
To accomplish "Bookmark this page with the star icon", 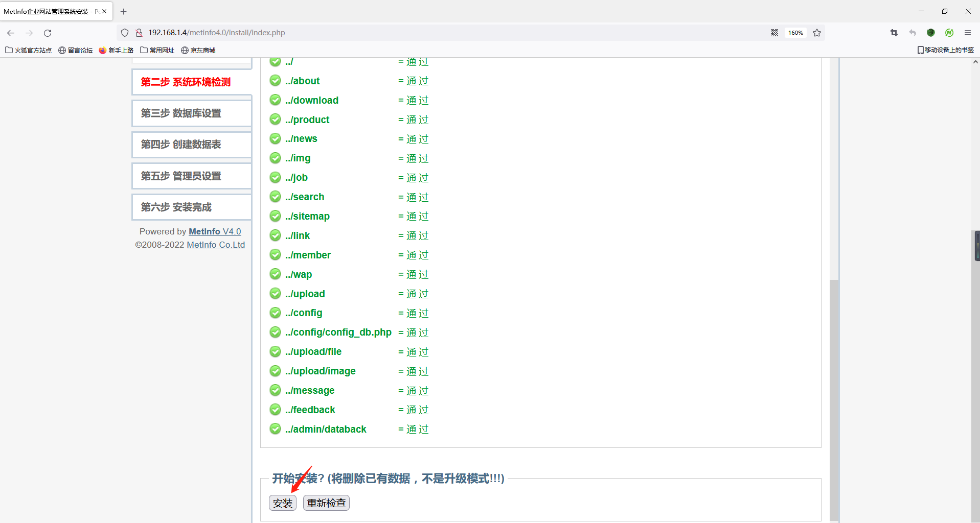I will tap(817, 33).
